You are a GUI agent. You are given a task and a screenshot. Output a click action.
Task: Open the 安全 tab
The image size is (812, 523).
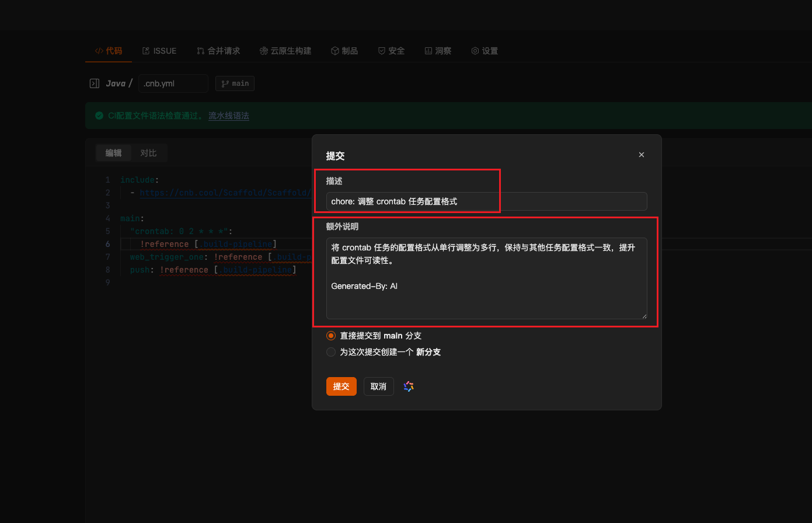click(x=391, y=51)
